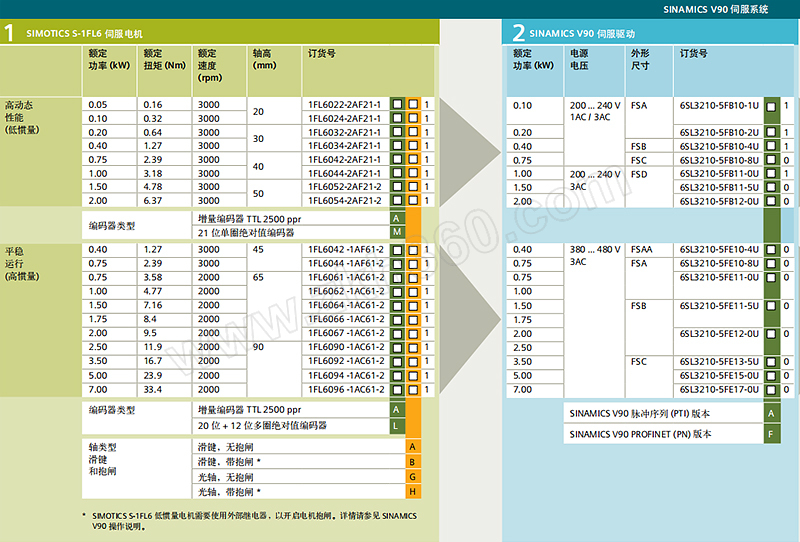Screen dimensions: 800x542
Task: Click the shaft height value 90
Action: pos(258,347)
